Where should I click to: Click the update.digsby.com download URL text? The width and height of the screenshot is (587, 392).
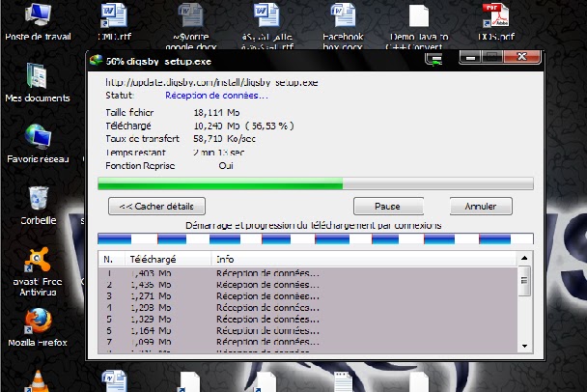(x=211, y=82)
